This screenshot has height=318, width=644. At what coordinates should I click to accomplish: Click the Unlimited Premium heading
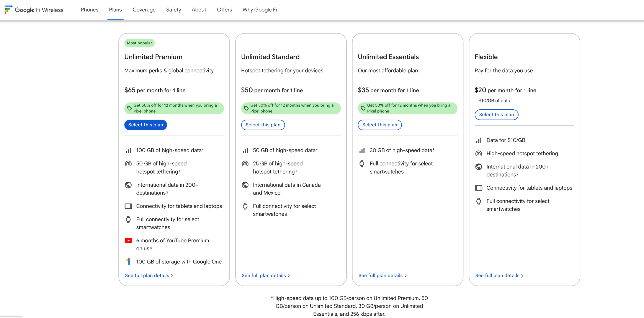click(x=153, y=57)
